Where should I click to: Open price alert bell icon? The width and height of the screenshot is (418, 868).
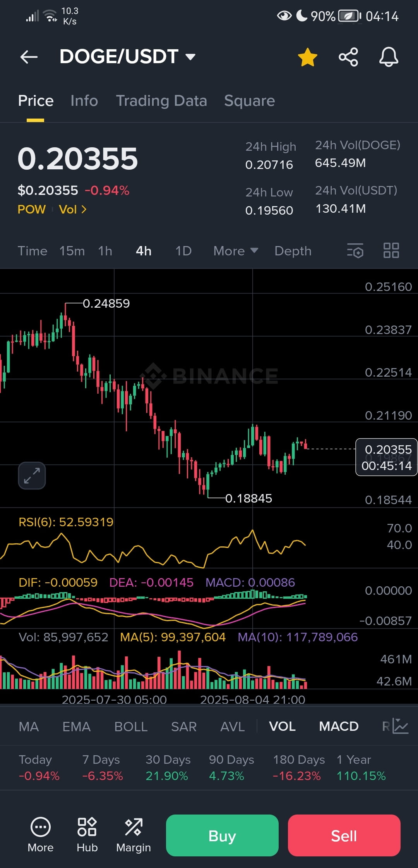(x=389, y=57)
